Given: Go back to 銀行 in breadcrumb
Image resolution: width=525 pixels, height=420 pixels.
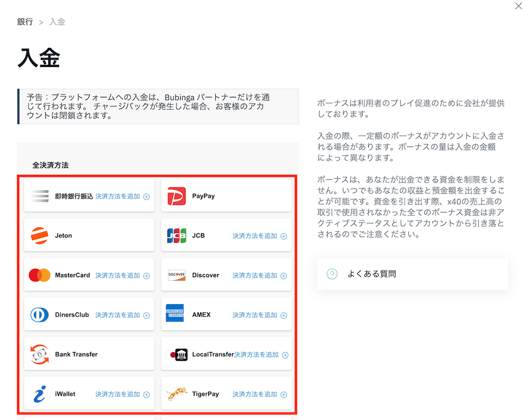Looking at the screenshot, I should [x=25, y=22].
